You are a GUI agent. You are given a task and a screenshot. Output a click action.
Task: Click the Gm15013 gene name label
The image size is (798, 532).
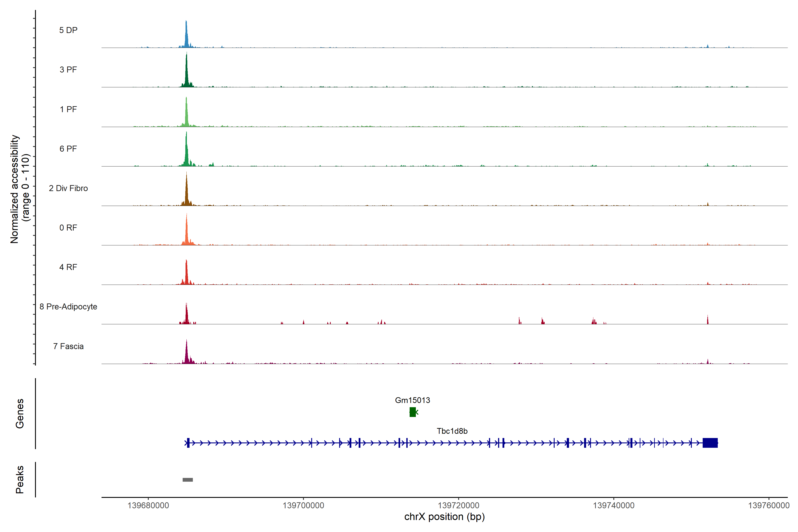tap(412, 400)
